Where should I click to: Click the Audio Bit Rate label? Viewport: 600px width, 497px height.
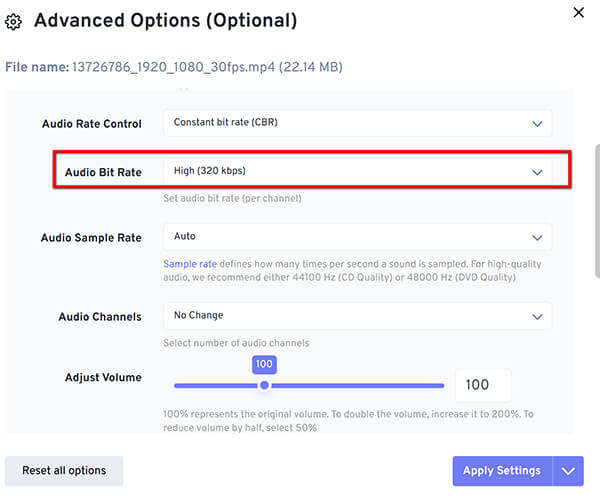(103, 172)
